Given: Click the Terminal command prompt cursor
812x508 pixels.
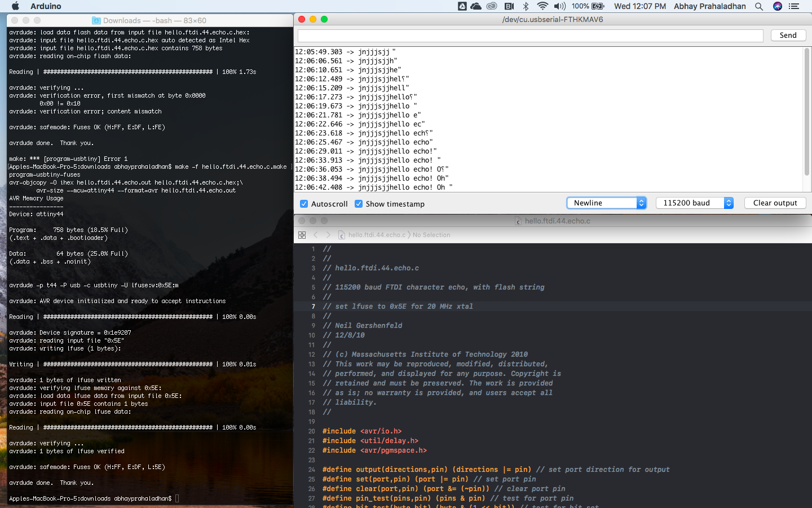Looking at the screenshot, I should pyautogui.click(x=177, y=498).
